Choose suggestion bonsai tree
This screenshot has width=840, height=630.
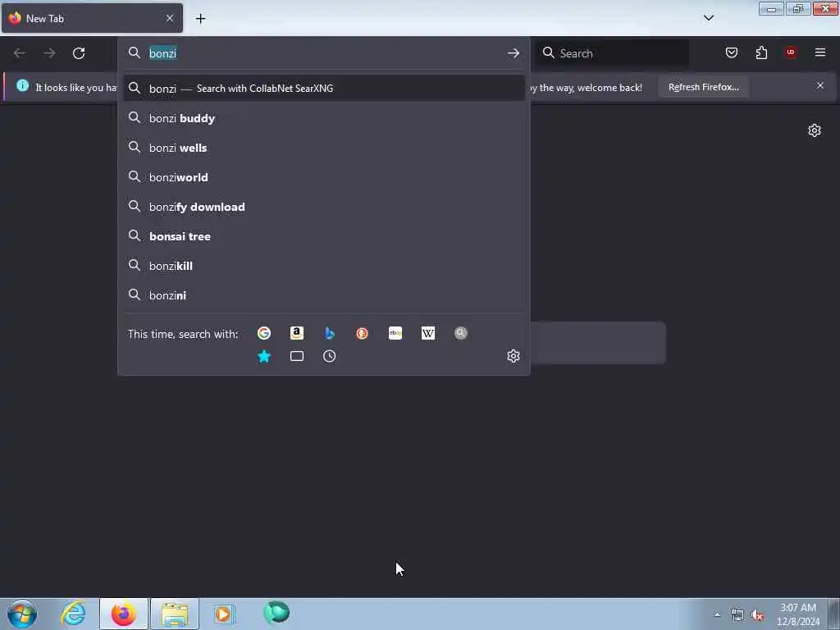coord(323,236)
